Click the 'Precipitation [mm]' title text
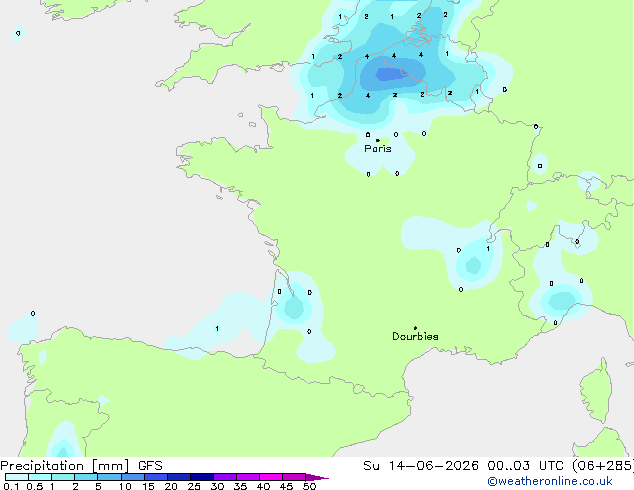The width and height of the screenshot is (634, 490). tap(65, 466)
